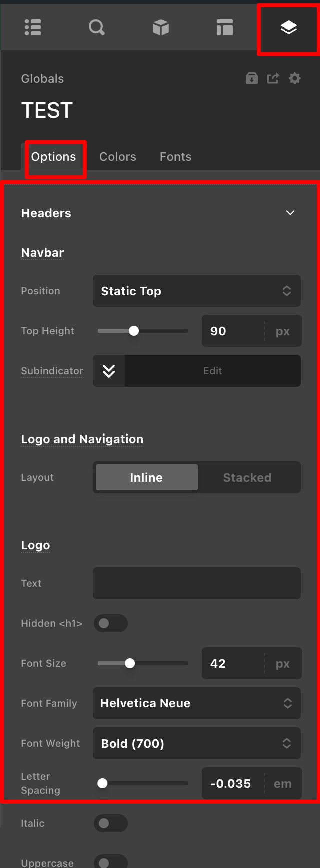Select the Stacked layout button

pyautogui.click(x=247, y=477)
